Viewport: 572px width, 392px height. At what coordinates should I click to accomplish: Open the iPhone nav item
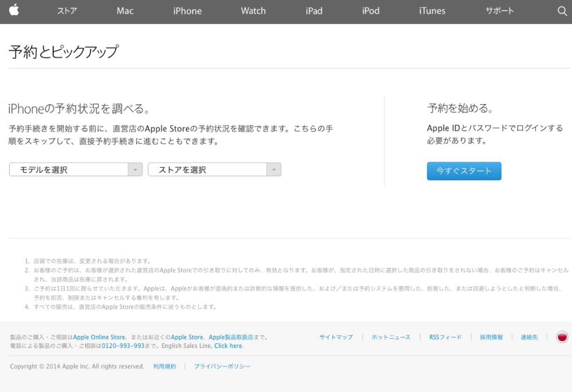coord(187,11)
